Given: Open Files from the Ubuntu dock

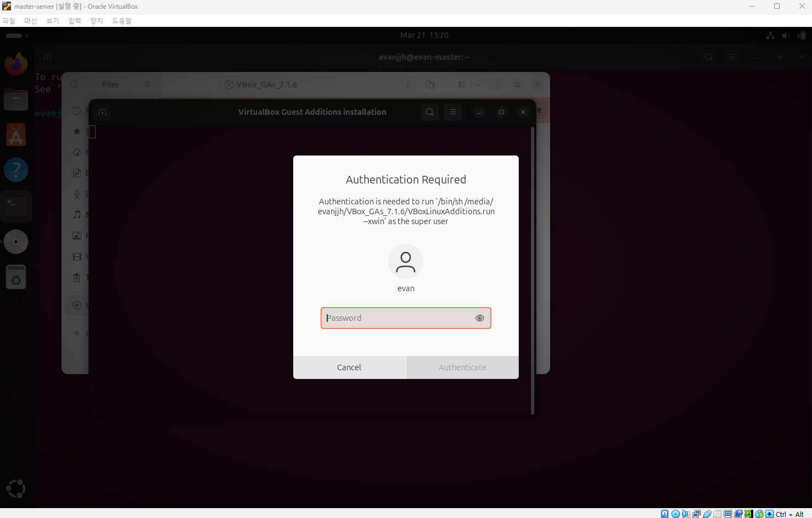Looking at the screenshot, I should tap(16, 99).
